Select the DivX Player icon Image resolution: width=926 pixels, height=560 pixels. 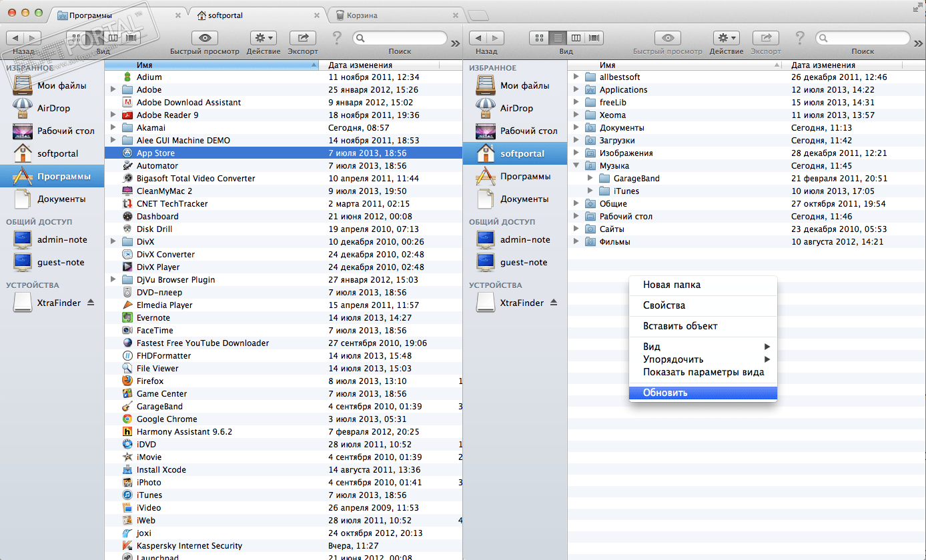coord(128,267)
